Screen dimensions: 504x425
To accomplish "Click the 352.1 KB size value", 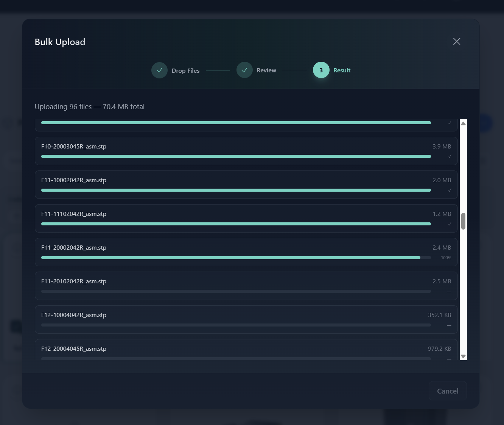I will point(440,315).
